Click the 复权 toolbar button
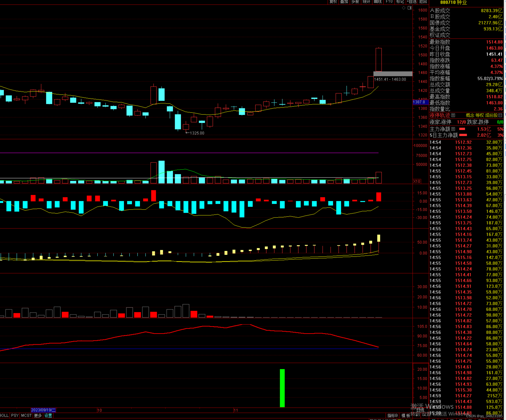This screenshot has width=506, height=420. [333, 2]
